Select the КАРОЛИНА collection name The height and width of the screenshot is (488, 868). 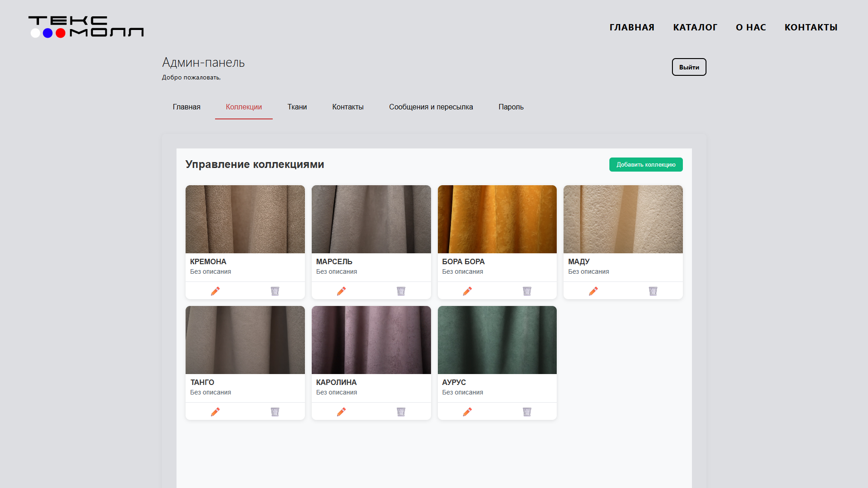coord(336,382)
